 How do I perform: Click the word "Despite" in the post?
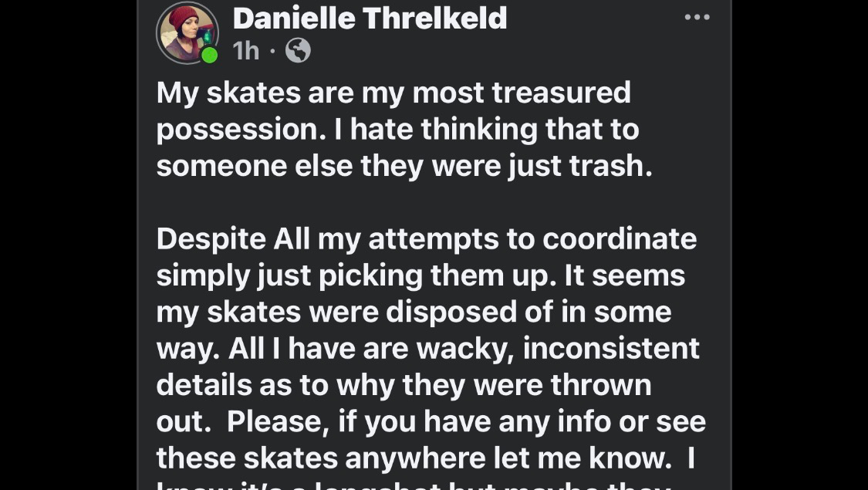coord(211,239)
